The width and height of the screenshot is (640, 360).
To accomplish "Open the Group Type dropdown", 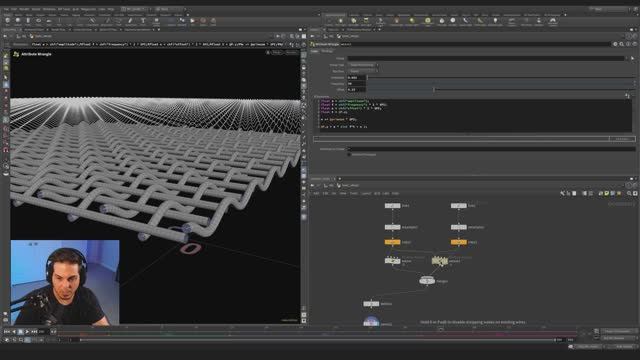I will (363, 65).
